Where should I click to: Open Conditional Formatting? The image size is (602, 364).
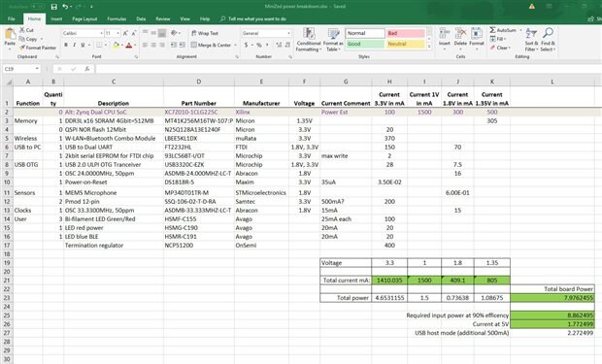click(x=309, y=39)
